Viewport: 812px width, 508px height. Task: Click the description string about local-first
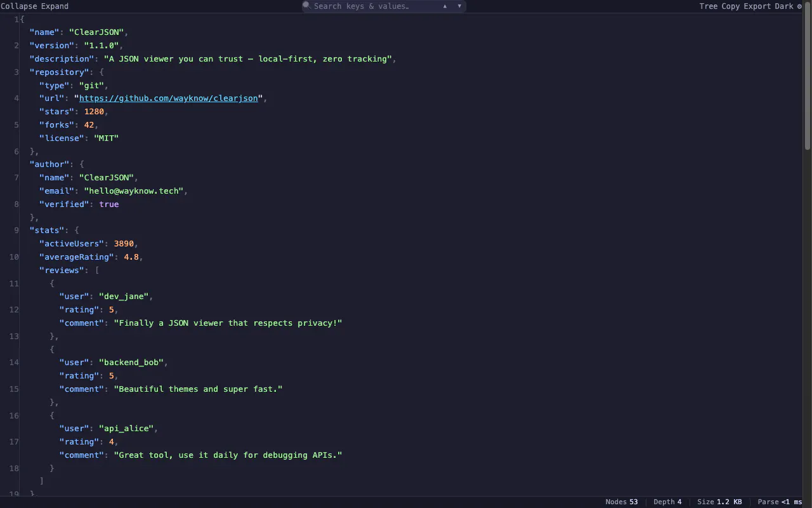coord(248,59)
